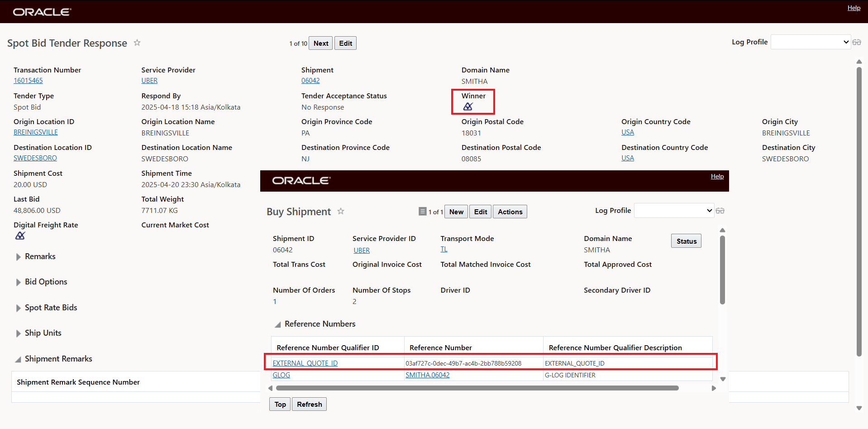Expand the Spot Rate Bids section
The image size is (868, 429).
[19, 308]
